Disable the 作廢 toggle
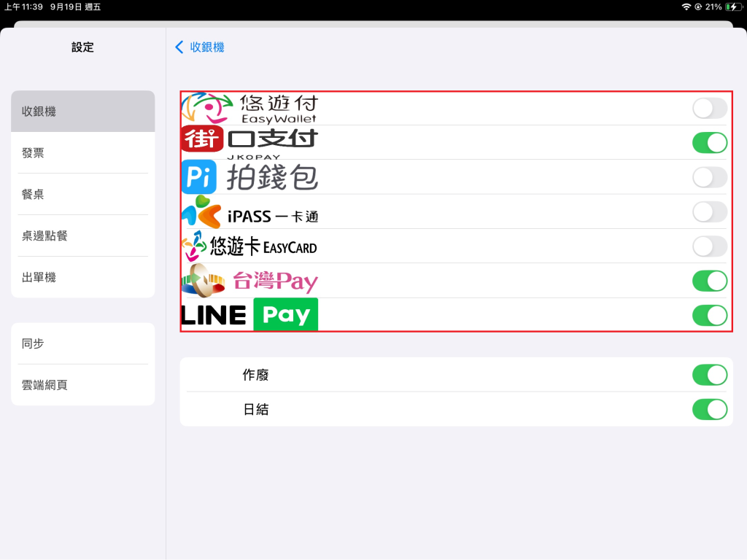The width and height of the screenshot is (747, 560). click(709, 375)
